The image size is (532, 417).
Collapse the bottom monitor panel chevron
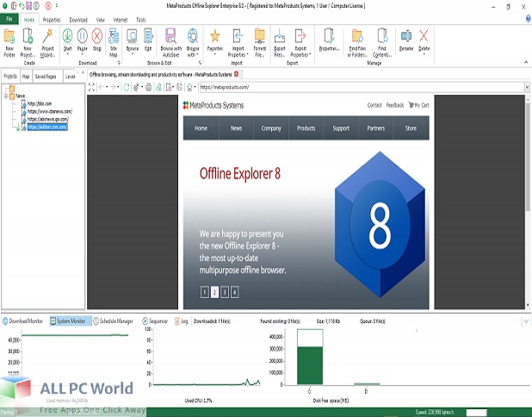[526, 321]
